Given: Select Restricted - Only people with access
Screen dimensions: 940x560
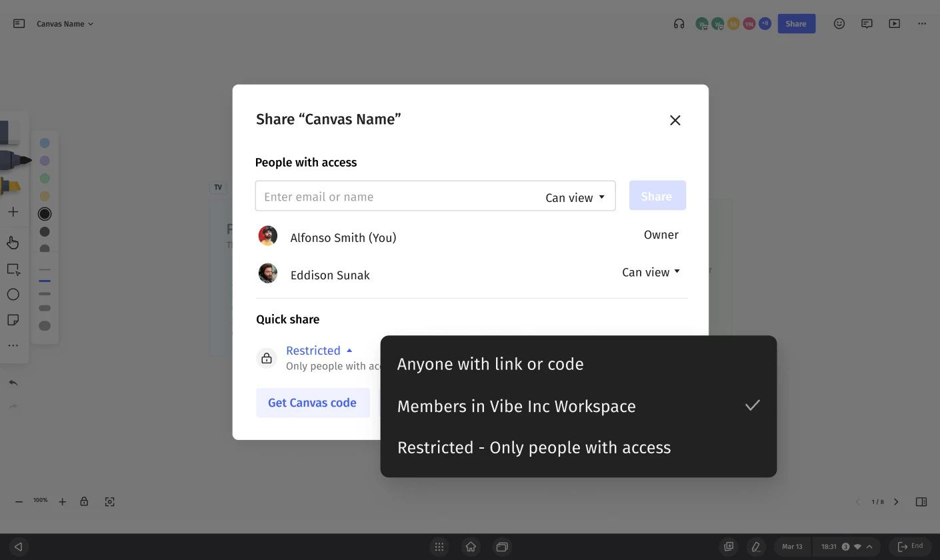Looking at the screenshot, I should point(533,447).
